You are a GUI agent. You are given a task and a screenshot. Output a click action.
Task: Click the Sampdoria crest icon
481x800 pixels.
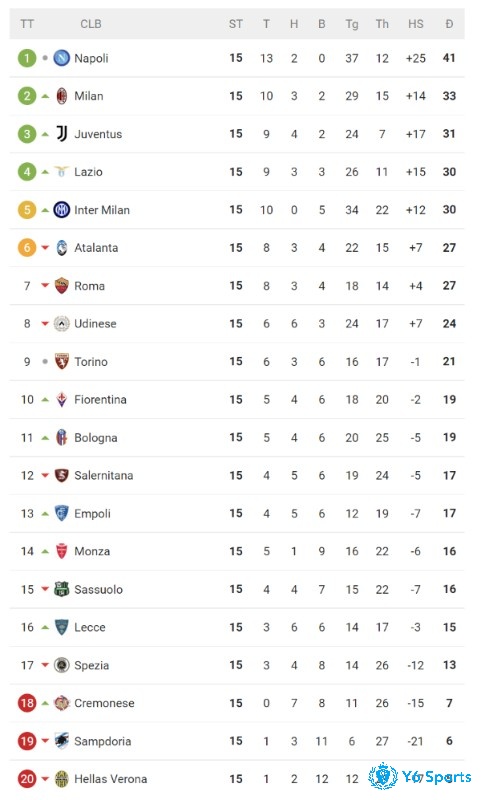coord(62,741)
